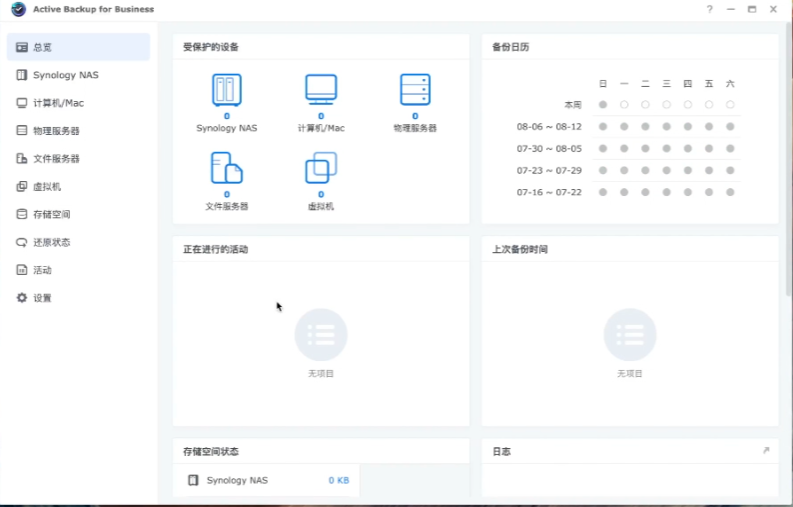The width and height of the screenshot is (793, 507).
Task: Select Sunday dot in 08-06 ~ 08-12 row
Action: click(x=603, y=127)
